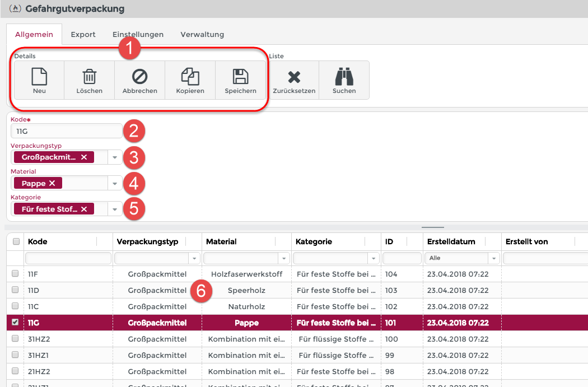Image resolution: width=588 pixels, height=387 pixels.
Task: Click into the Kode input field
Action: point(66,131)
